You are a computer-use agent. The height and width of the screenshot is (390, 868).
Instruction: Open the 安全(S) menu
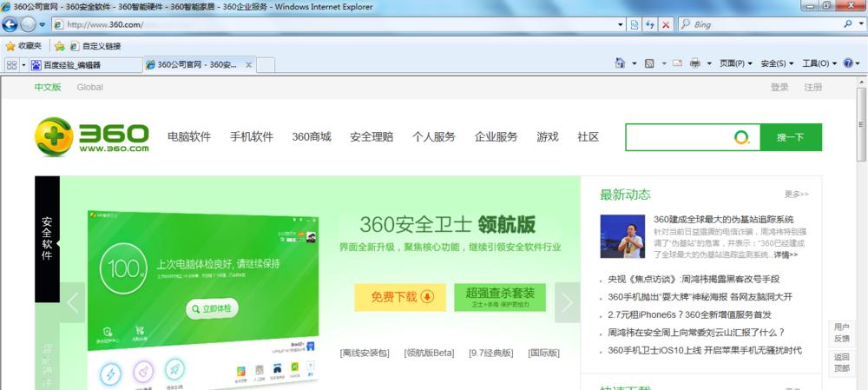point(777,63)
